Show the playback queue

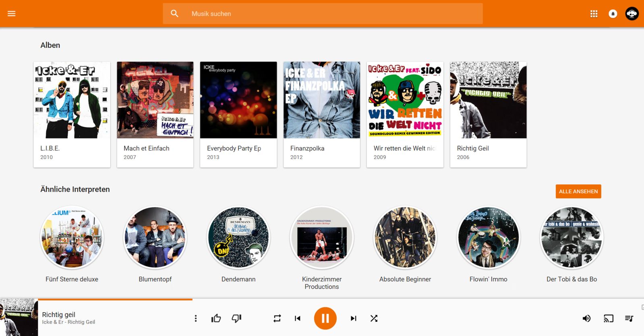coord(629,318)
